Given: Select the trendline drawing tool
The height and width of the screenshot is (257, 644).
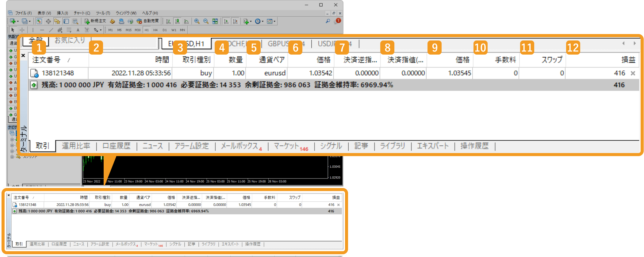Looking at the screenshot, I should (x=51, y=30).
